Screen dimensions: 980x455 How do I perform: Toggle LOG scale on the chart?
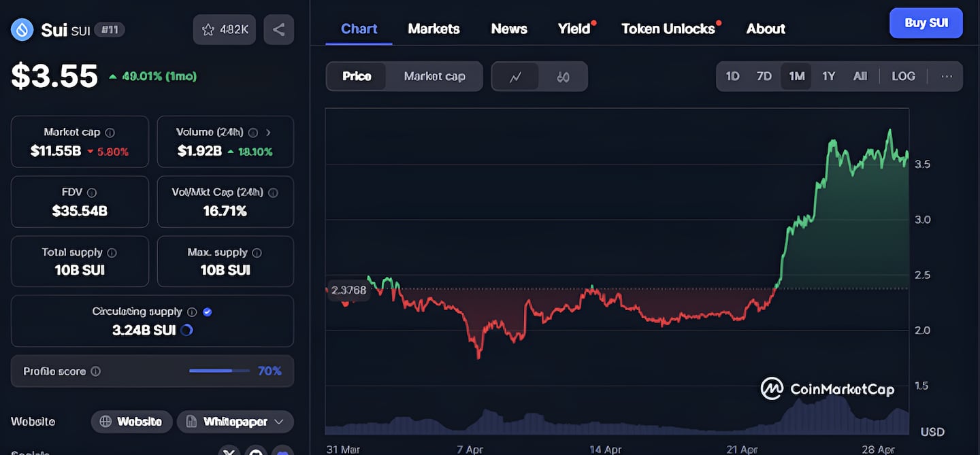click(903, 76)
